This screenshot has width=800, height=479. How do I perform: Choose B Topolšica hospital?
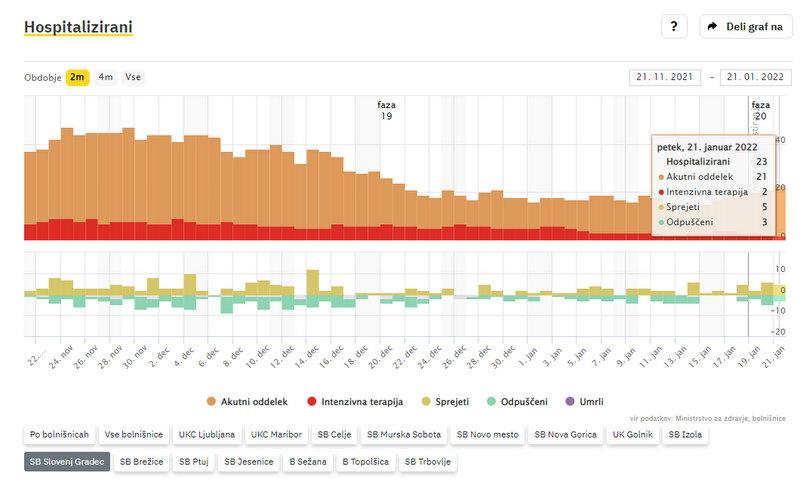pyautogui.click(x=366, y=462)
